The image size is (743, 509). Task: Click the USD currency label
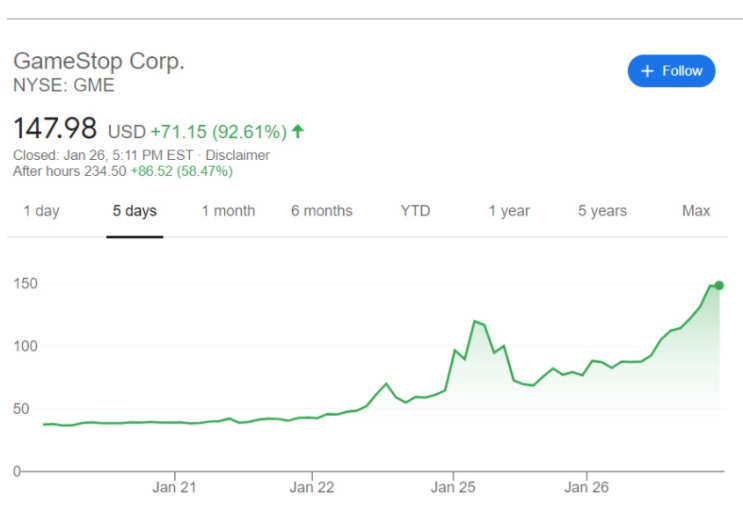[127, 132]
